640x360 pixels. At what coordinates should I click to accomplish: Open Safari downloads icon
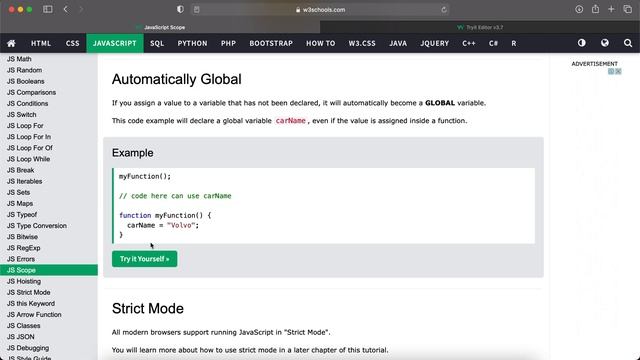[x=579, y=9]
